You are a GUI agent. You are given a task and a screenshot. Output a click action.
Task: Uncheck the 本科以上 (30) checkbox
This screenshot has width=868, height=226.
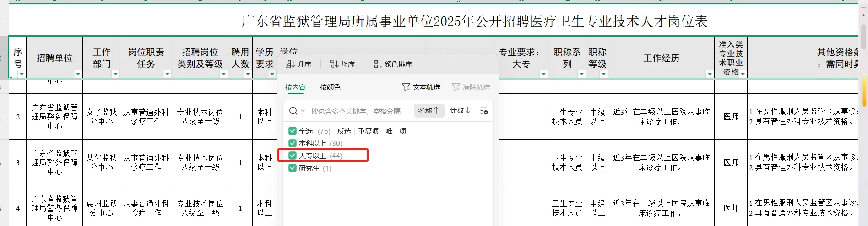[293, 143]
